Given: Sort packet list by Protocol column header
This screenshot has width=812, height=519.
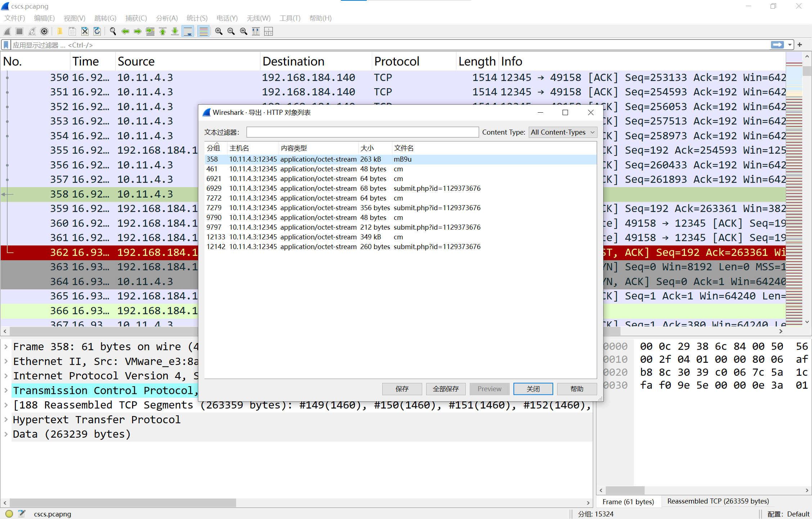Looking at the screenshot, I should pos(414,62).
